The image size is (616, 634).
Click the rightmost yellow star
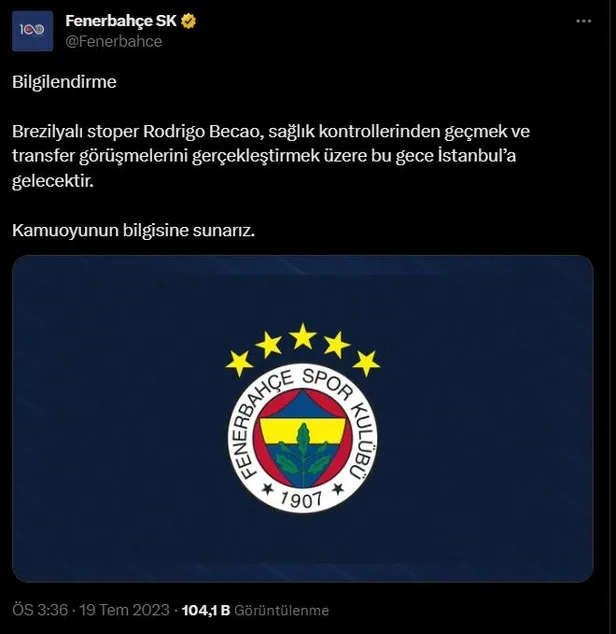[x=366, y=363]
